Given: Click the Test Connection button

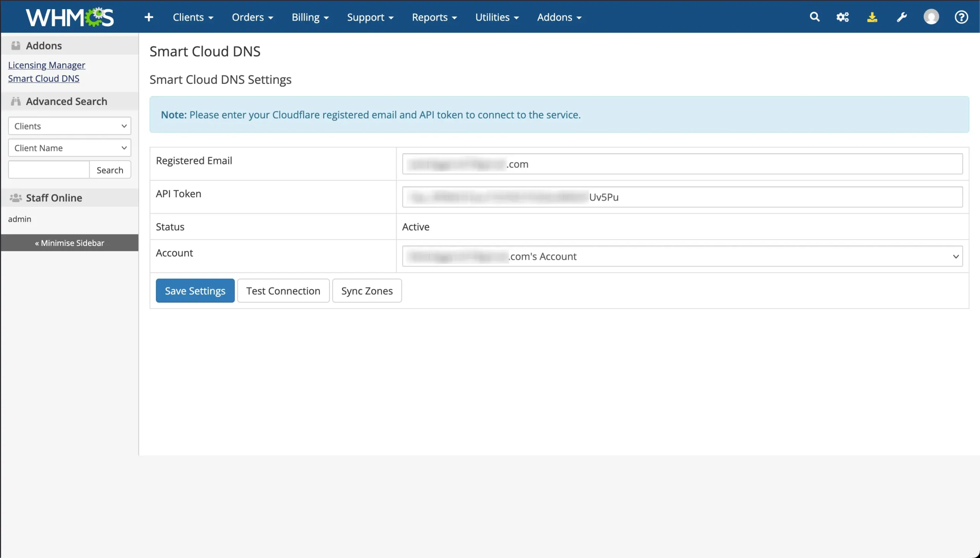Looking at the screenshot, I should [x=283, y=291].
